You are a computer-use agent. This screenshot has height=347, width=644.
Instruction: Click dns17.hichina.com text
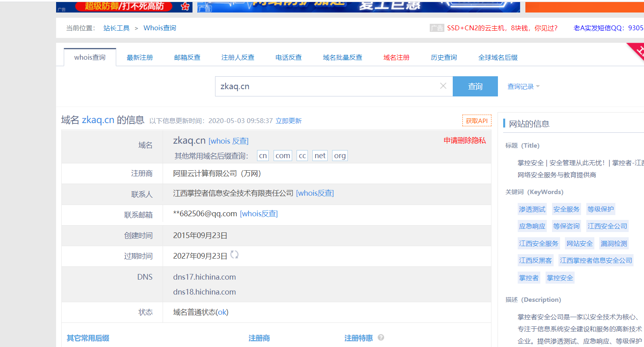205,277
